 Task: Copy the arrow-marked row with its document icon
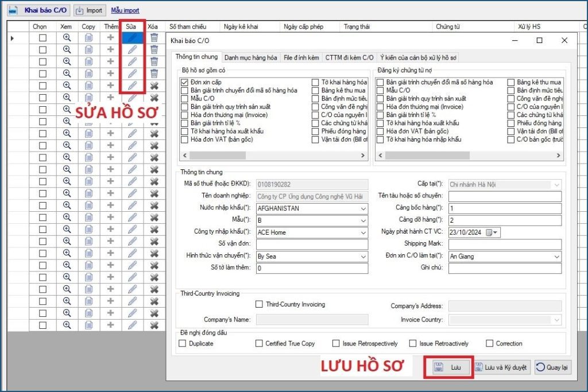click(x=88, y=37)
